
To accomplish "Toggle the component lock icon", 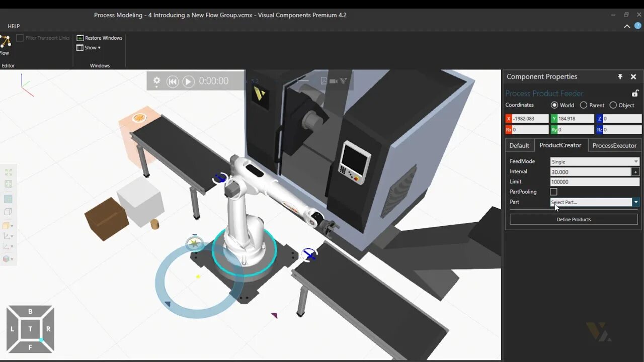I will tap(635, 94).
